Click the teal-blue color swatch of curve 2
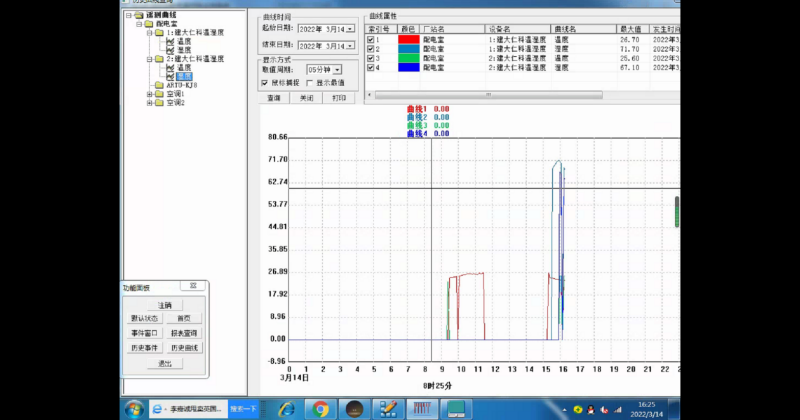The image size is (800, 420). point(409,49)
